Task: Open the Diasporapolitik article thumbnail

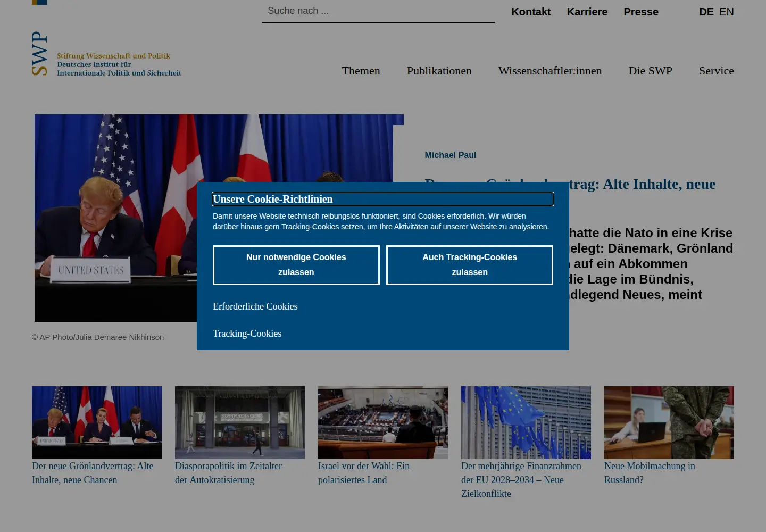Action: point(240,422)
